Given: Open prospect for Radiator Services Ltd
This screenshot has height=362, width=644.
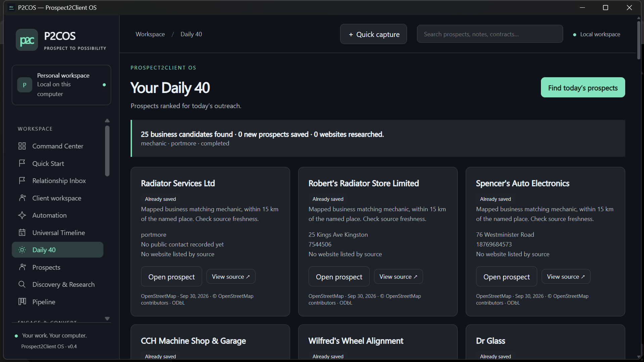Looking at the screenshot, I should (171, 277).
